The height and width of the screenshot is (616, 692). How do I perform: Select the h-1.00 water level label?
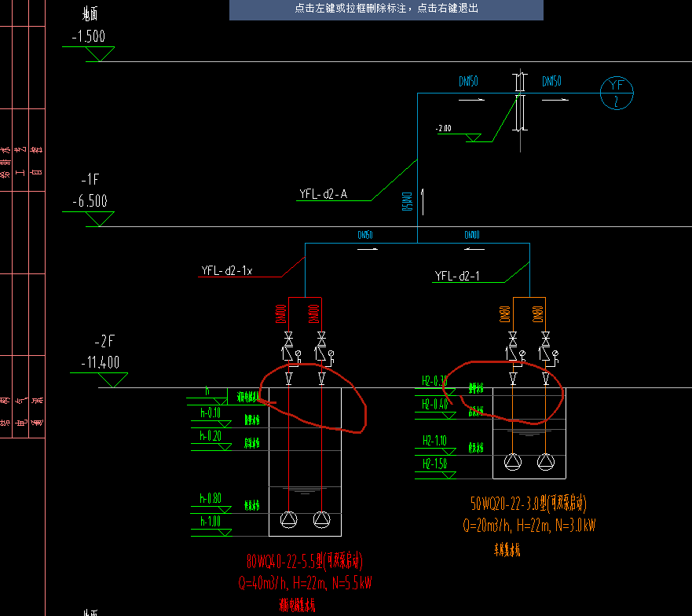[x=211, y=522]
